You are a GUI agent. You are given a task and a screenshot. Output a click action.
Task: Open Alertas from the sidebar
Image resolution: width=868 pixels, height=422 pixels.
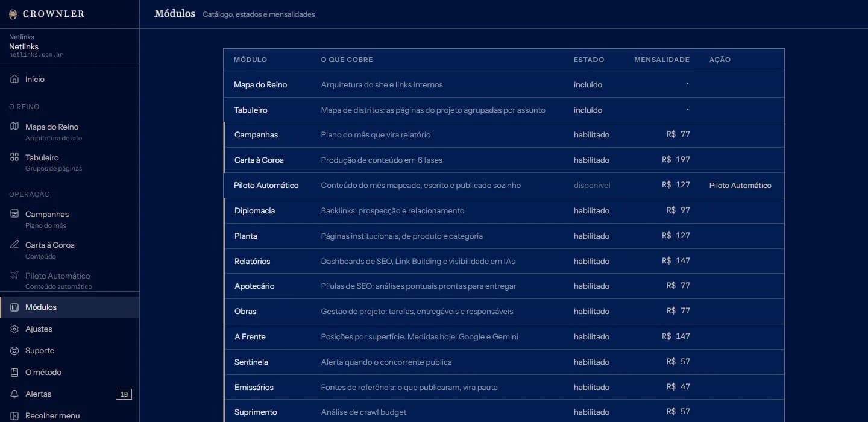click(69, 394)
